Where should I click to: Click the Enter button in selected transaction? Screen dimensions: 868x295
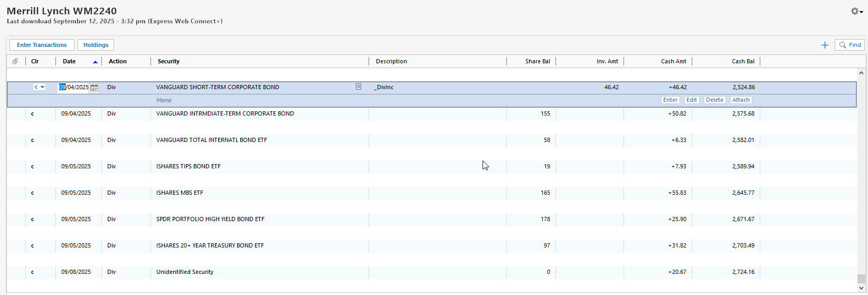click(x=670, y=100)
